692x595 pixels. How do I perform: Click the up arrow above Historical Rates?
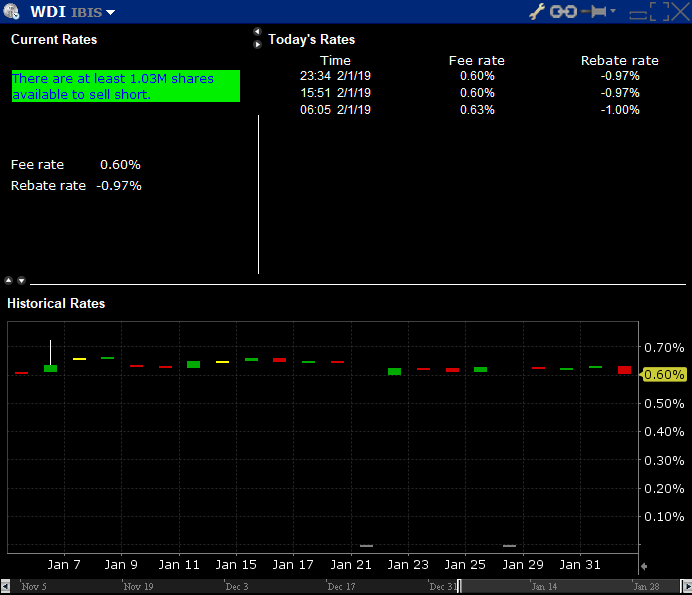[9, 280]
